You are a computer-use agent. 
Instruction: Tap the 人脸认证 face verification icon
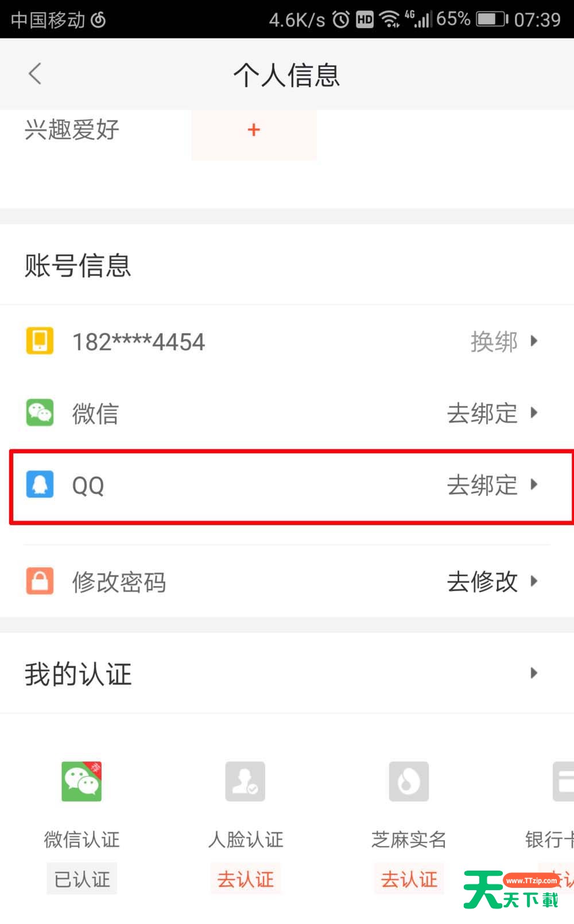pos(245,781)
